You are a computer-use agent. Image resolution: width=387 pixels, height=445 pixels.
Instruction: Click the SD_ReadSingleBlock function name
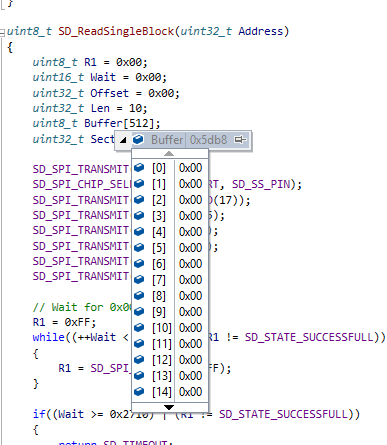116,31
